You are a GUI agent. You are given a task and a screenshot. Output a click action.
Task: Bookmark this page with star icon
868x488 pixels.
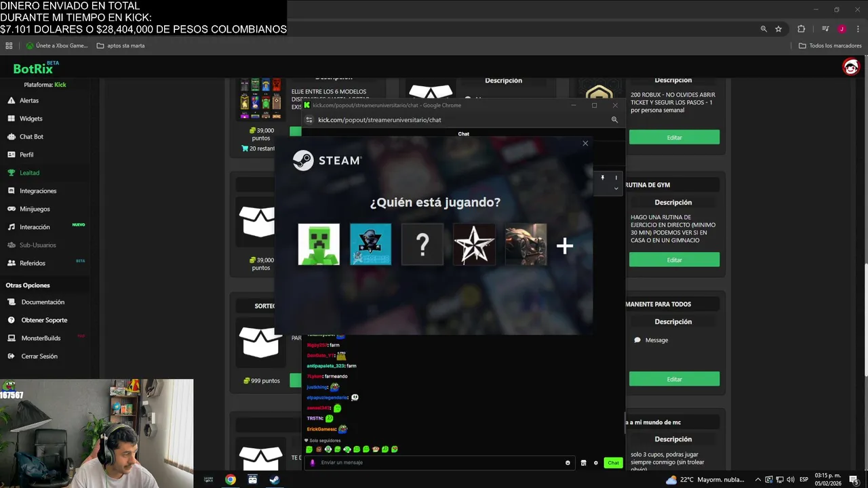[778, 29]
